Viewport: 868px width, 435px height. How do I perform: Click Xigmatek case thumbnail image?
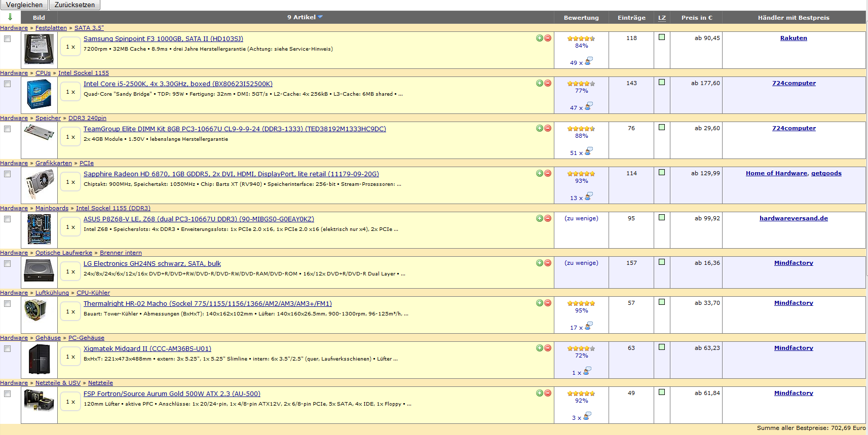pos(39,359)
